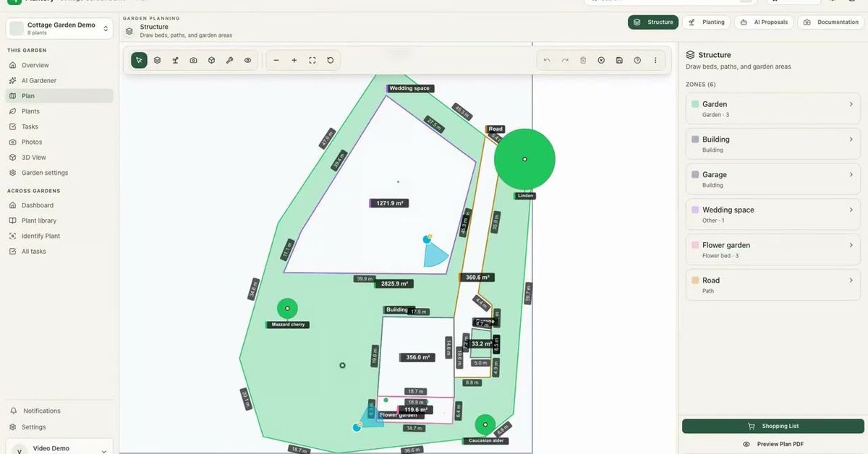Select the plant placement tool
Screen dimensions: 868x454
click(175, 60)
